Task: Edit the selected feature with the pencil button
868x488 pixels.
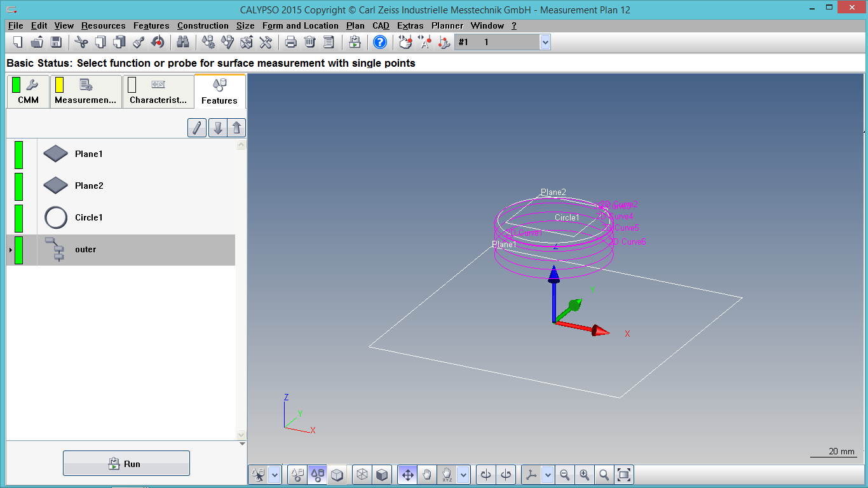Action: click(197, 128)
